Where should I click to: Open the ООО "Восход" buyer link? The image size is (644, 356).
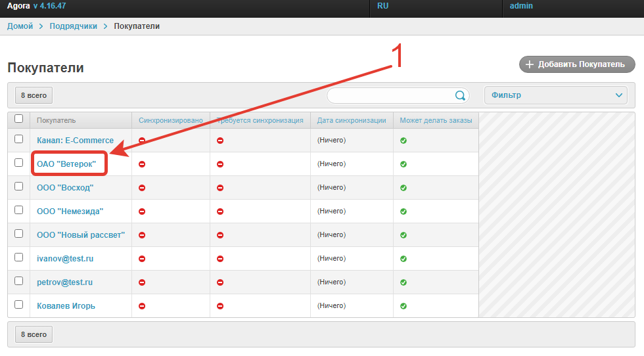tap(65, 188)
